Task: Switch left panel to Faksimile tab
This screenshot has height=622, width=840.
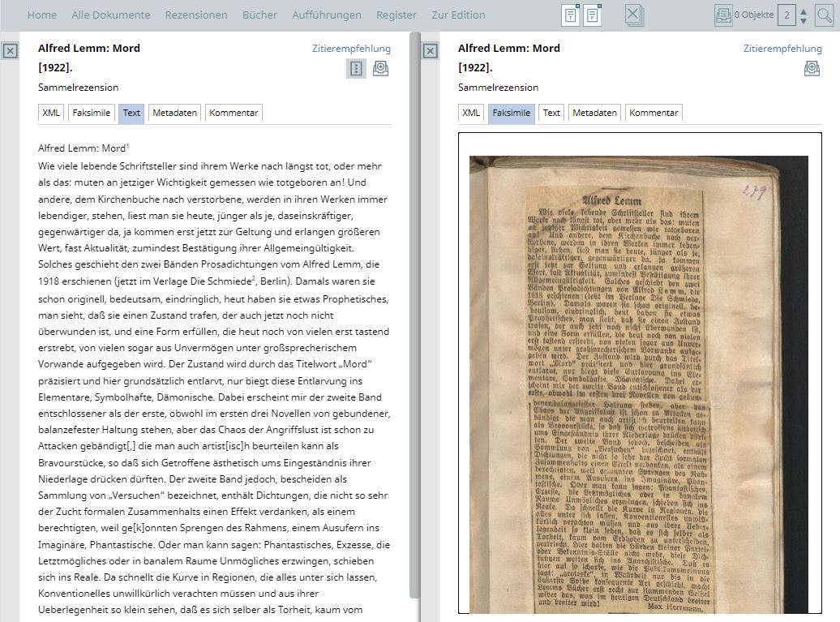Action: tap(91, 113)
